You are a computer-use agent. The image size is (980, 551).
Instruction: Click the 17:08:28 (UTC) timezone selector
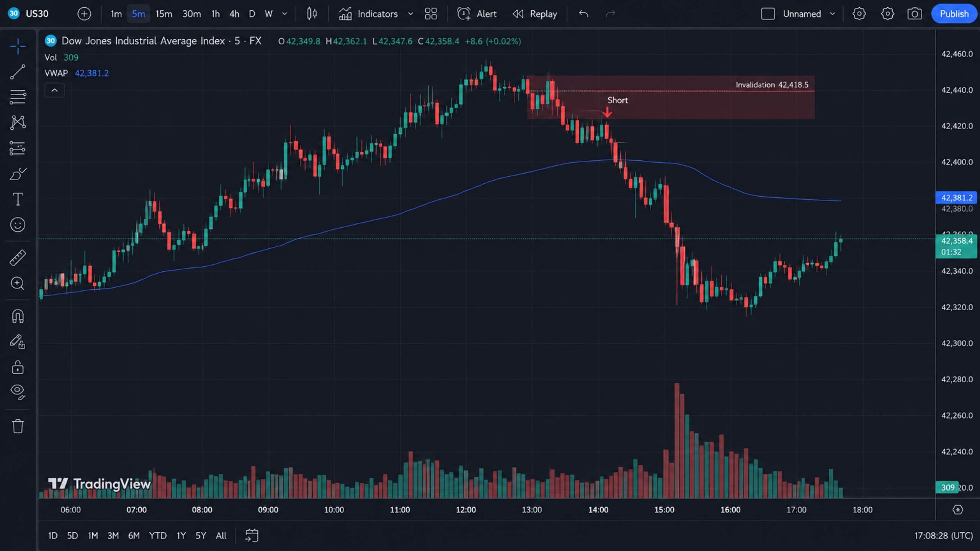pyautogui.click(x=944, y=535)
